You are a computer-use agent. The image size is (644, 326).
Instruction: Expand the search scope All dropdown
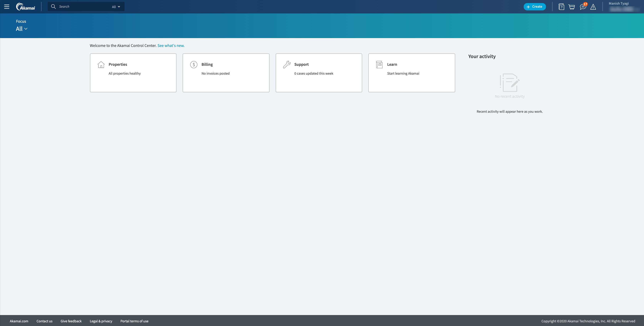click(x=116, y=7)
